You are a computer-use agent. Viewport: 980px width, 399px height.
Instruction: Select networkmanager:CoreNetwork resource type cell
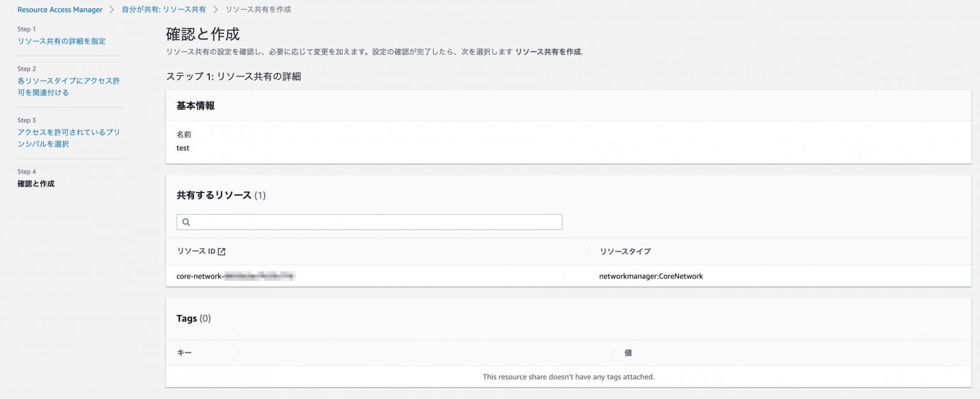651,276
